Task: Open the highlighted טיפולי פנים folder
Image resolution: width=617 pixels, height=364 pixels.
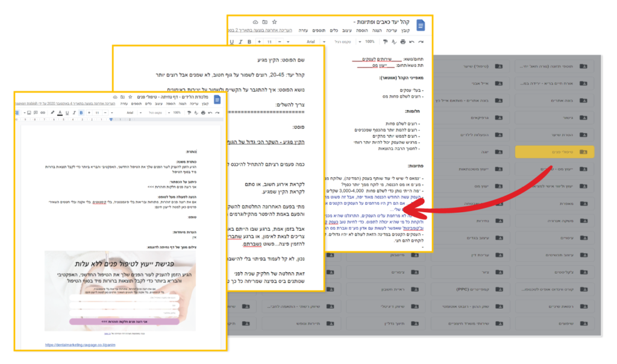Action: point(554,152)
